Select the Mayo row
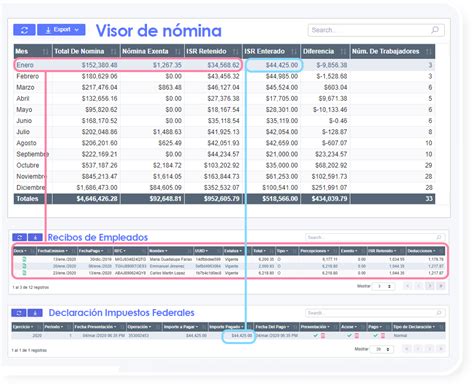Viewport: 474px width, 386px height. click(x=224, y=110)
